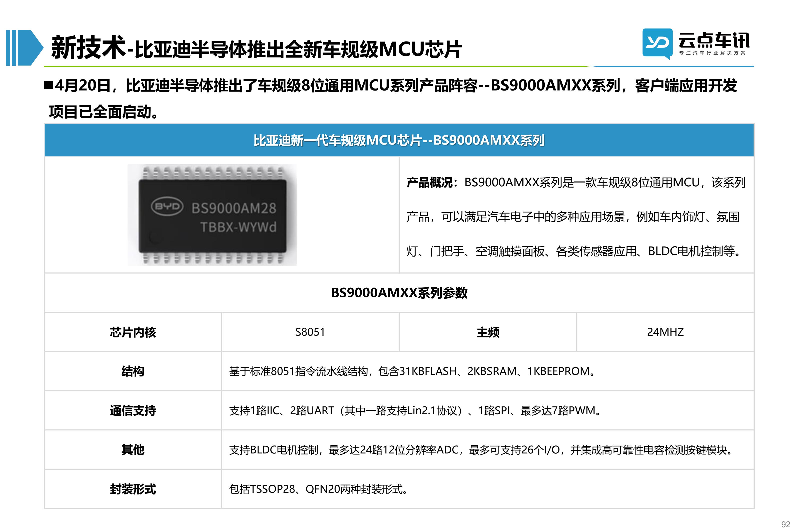Click the S8051 value cell

point(310,332)
